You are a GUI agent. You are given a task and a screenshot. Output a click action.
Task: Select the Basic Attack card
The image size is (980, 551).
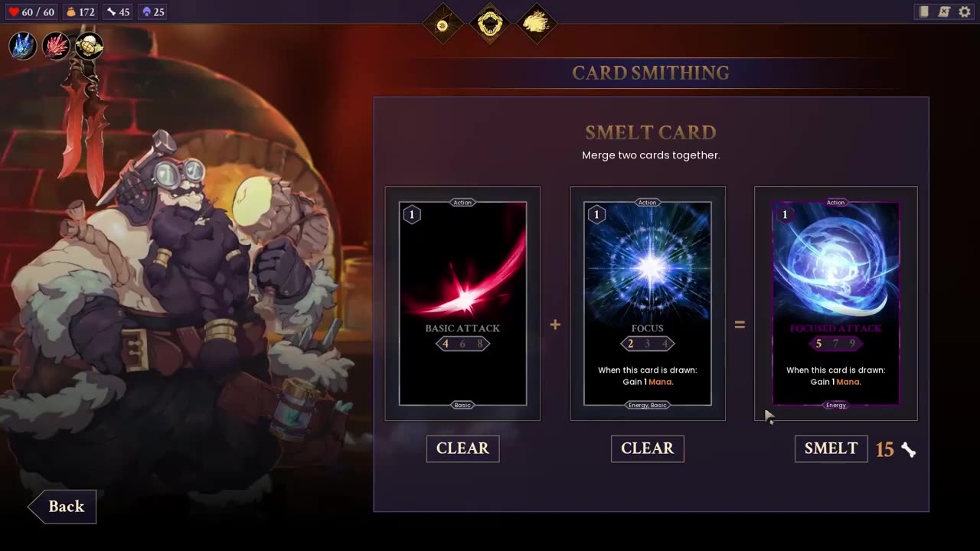pos(462,303)
